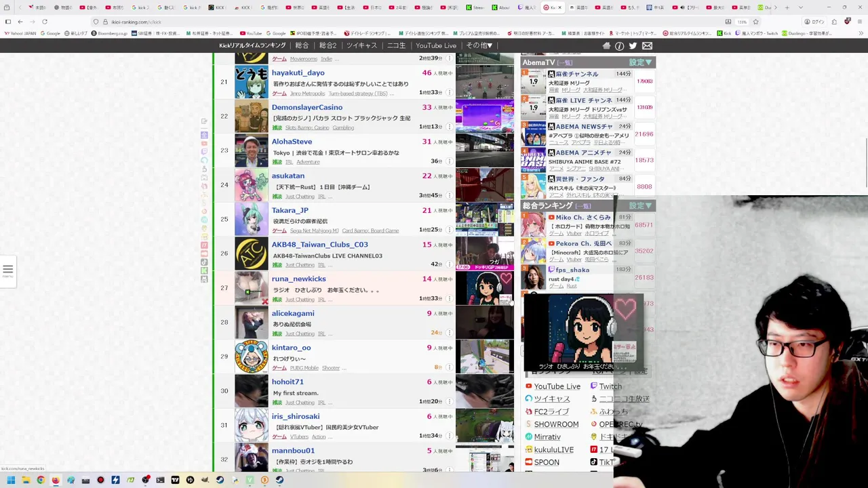Open File Explorer from the taskbar
868x488 pixels.
coord(26,480)
